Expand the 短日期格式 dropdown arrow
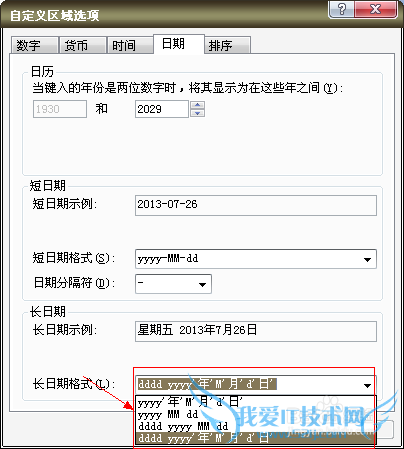 [367, 259]
